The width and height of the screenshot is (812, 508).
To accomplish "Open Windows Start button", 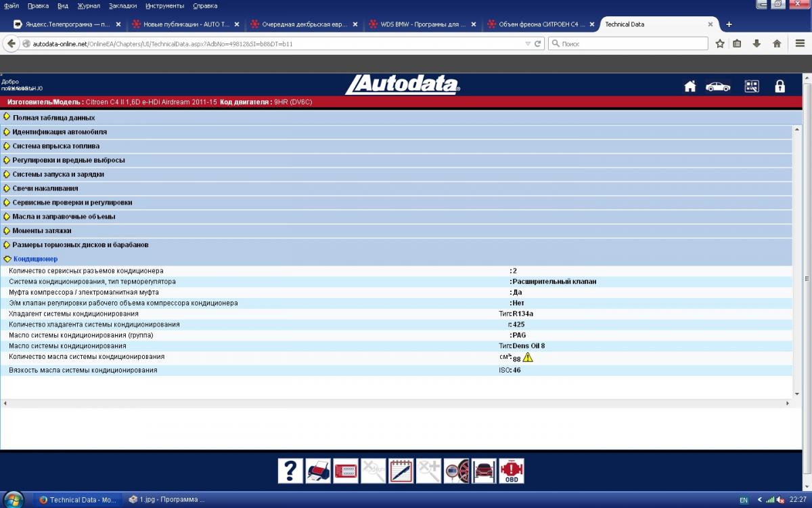I will click(14, 500).
